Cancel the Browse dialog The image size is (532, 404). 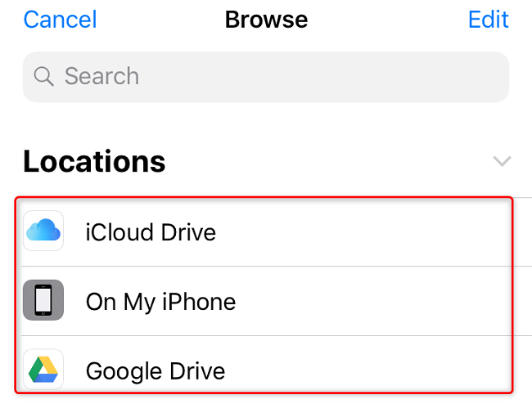click(61, 20)
